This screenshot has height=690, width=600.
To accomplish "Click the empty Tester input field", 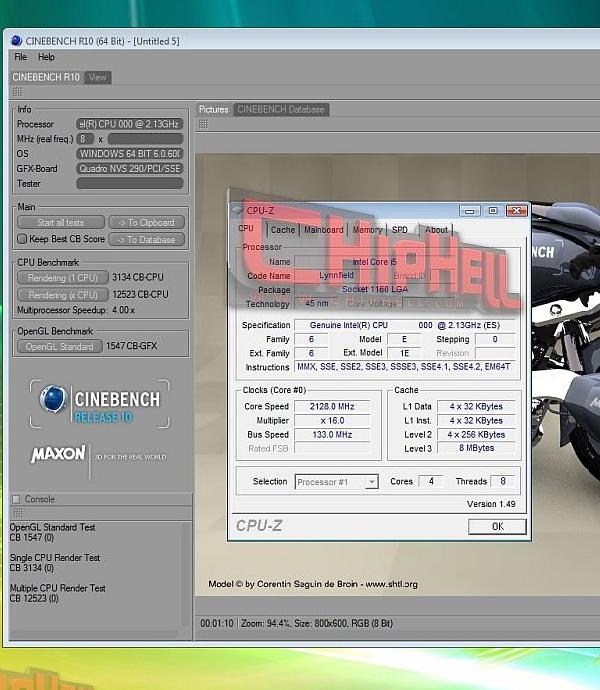I will click(130, 183).
